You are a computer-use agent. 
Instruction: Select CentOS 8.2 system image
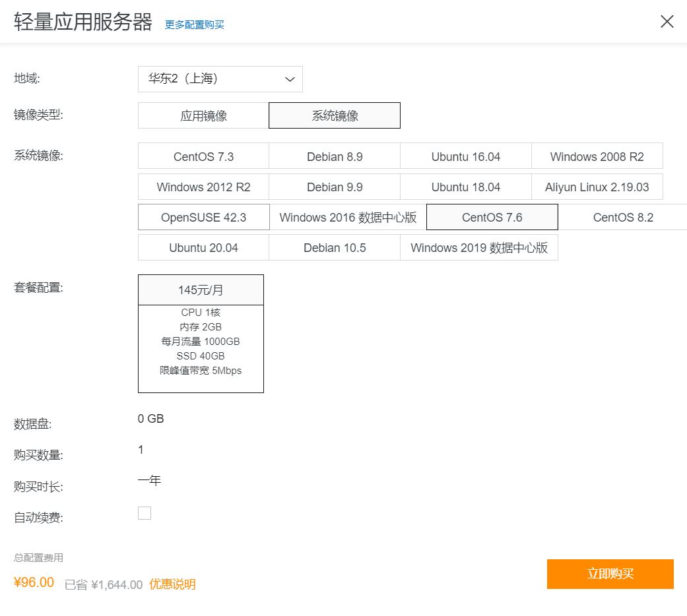(x=622, y=217)
